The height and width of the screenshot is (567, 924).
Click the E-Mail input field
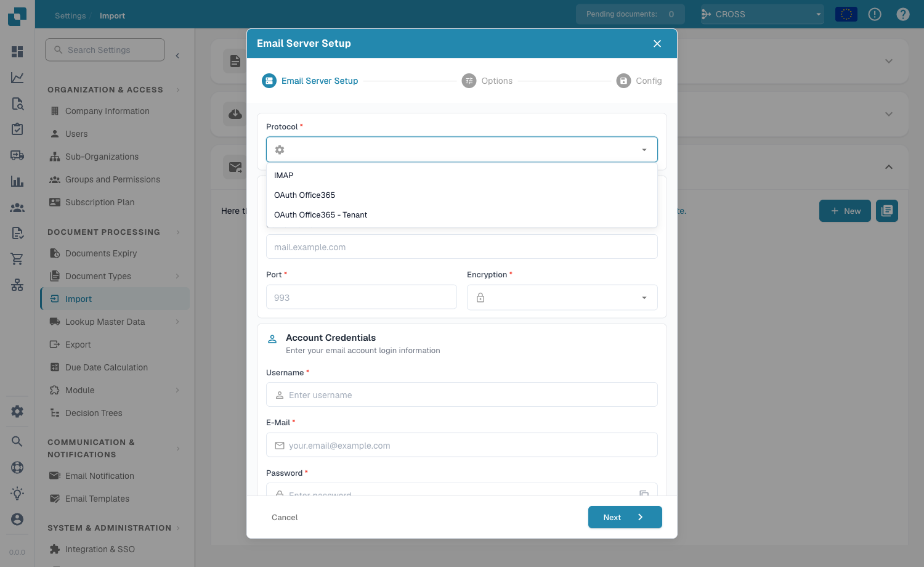[x=461, y=445]
